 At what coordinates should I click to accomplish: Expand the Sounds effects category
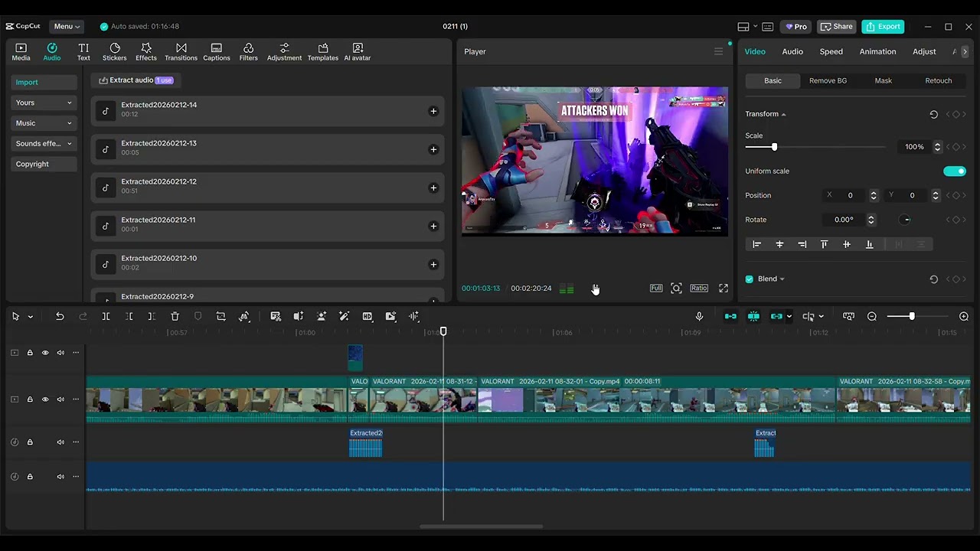tap(44, 144)
